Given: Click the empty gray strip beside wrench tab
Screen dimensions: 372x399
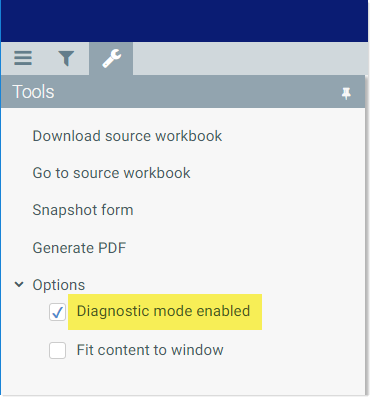Looking at the screenshot, I should 250,58.
